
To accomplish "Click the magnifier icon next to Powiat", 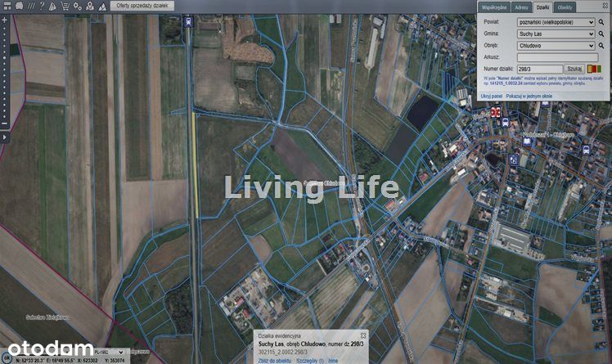I will tap(601, 22).
